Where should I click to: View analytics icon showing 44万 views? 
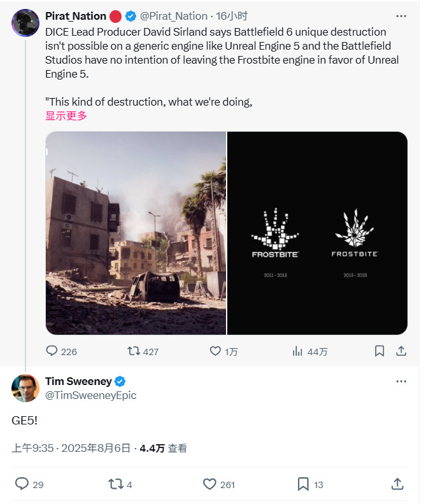coord(297,351)
